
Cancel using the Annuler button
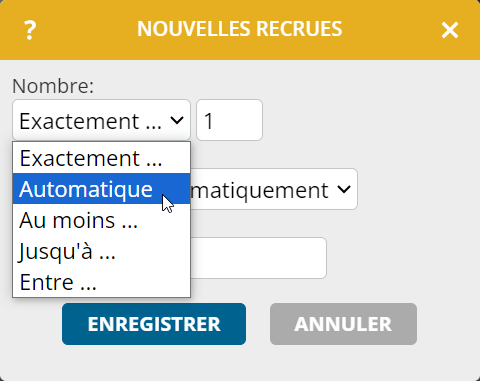pyautogui.click(x=343, y=324)
